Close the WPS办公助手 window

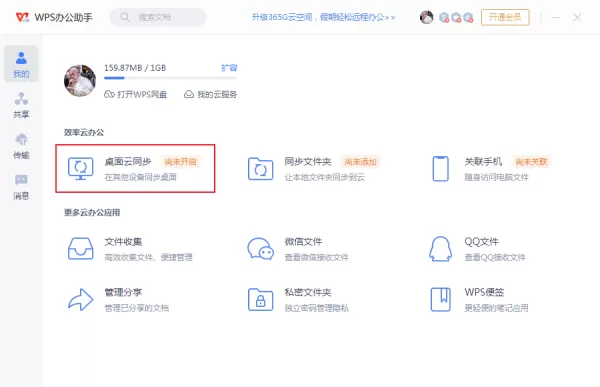pyautogui.click(x=577, y=17)
